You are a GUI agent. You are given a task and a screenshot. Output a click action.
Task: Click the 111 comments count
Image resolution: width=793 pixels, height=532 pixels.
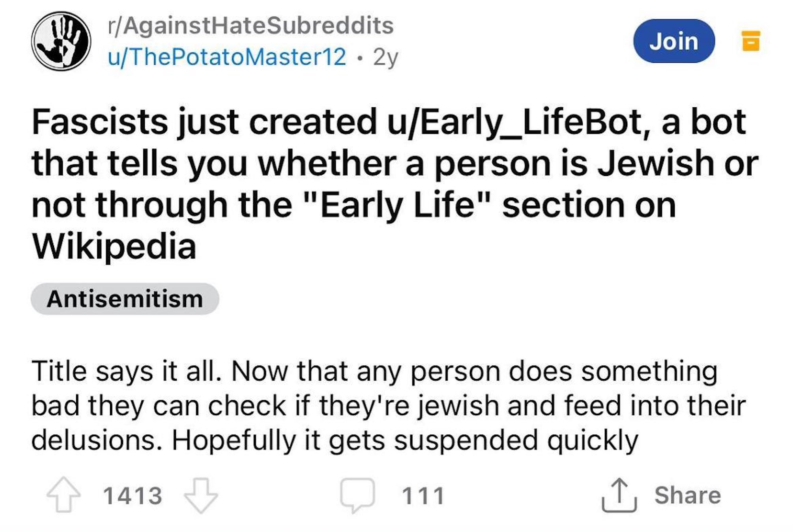pos(423,496)
